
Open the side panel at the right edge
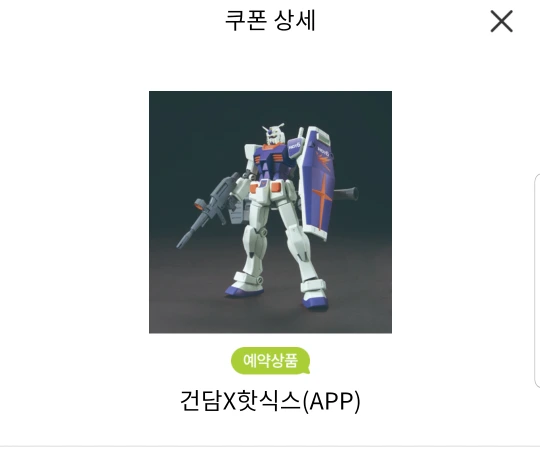pos(537,281)
